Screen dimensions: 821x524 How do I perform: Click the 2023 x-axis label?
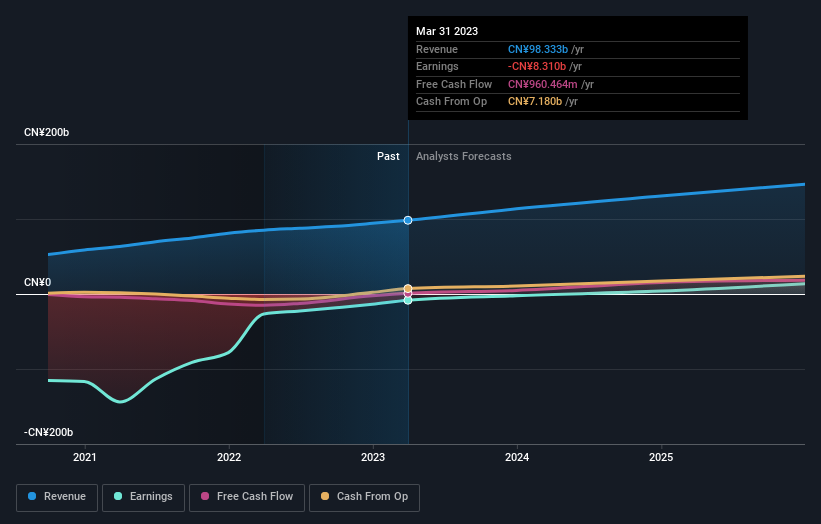(373, 457)
